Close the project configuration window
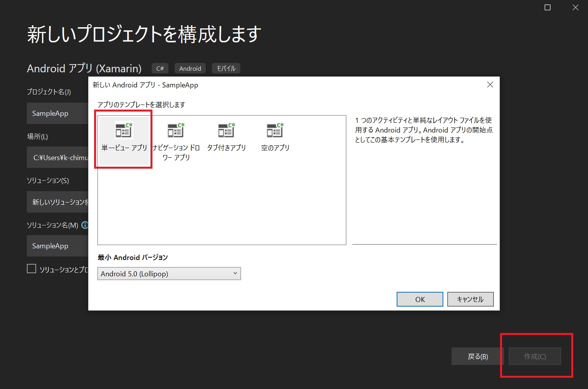588x389 pixels. coord(576,7)
